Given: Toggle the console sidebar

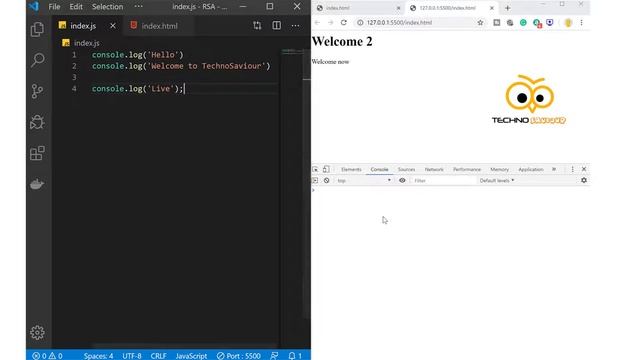Looking at the screenshot, I should pyautogui.click(x=315, y=180).
